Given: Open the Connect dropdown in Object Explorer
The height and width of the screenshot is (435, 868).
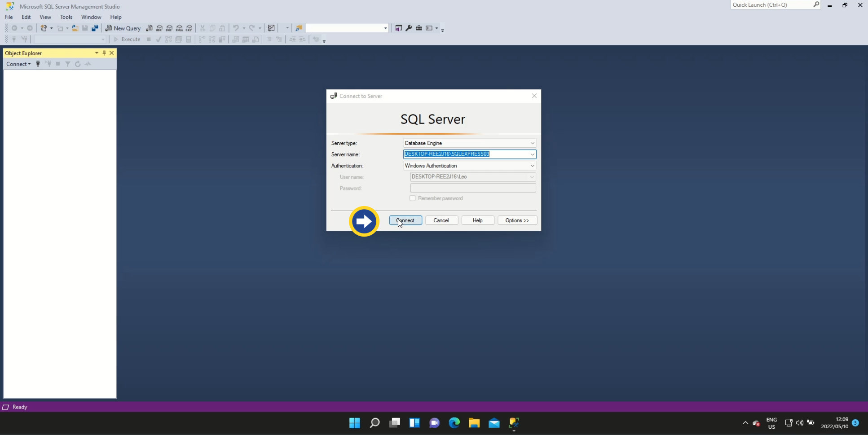Looking at the screenshot, I should tap(18, 64).
